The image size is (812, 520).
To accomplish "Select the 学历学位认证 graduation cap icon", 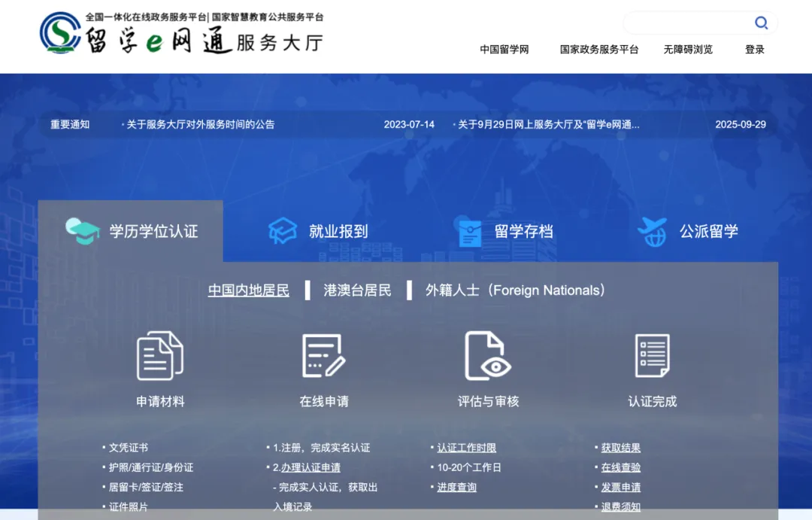I will [83, 231].
